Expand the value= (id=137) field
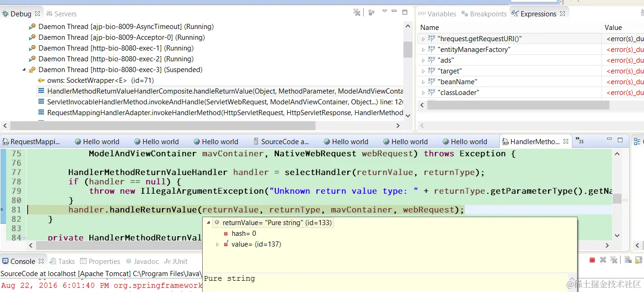This screenshot has width=644, height=292. [x=217, y=244]
